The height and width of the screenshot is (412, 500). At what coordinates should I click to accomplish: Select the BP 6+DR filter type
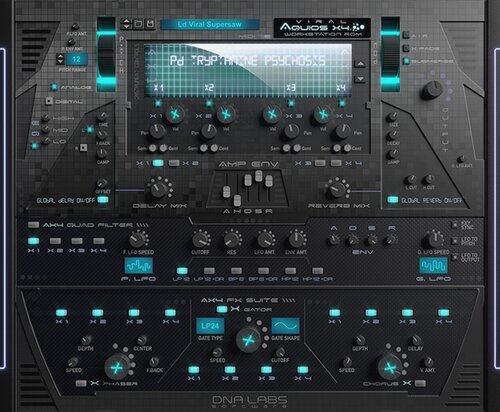(x=263, y=271)
